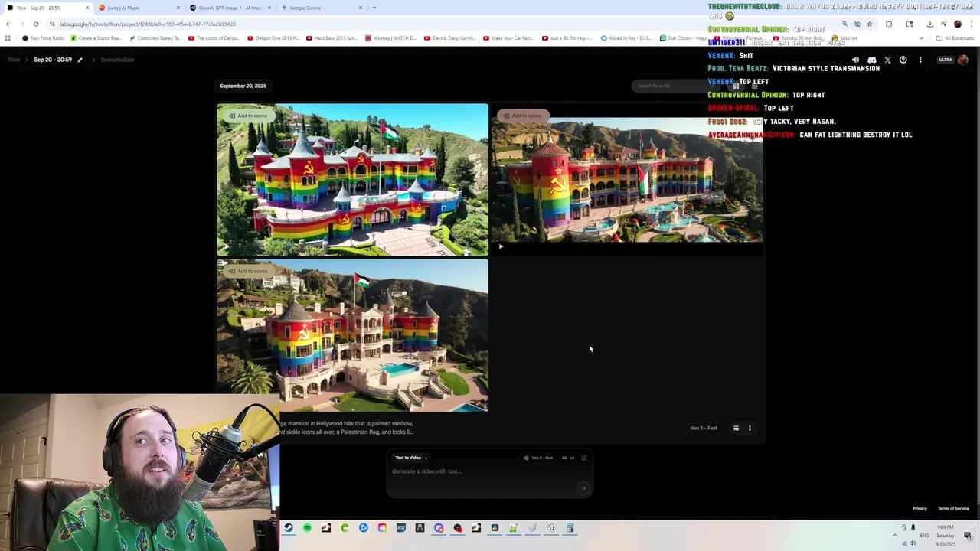
Task: Click the announcements megaphone icon in Flow header
Action: pos(855,60)
